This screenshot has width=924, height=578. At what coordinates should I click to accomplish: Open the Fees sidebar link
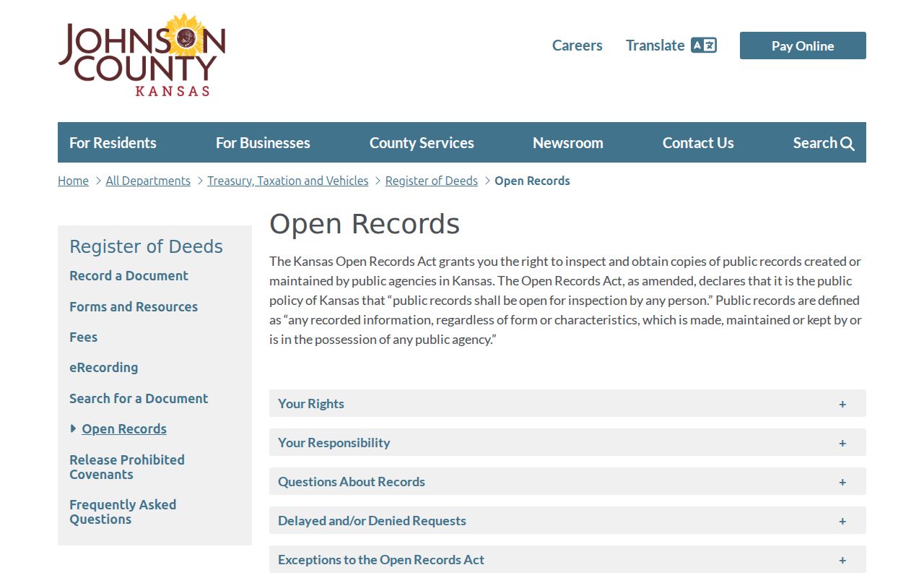point(83,337)
